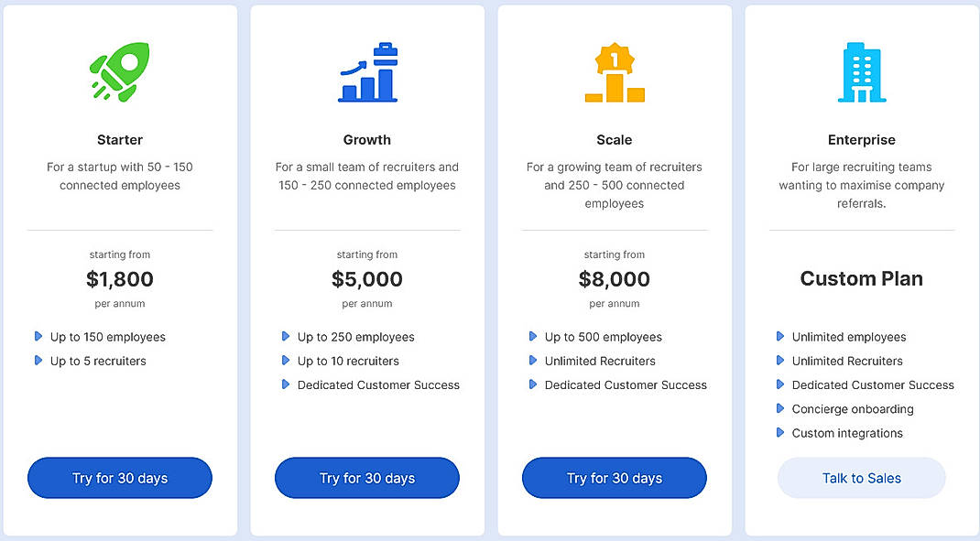Expand Dedicated Customer Success under Growth
980x541 pixels.
click(x=377, y=384)
